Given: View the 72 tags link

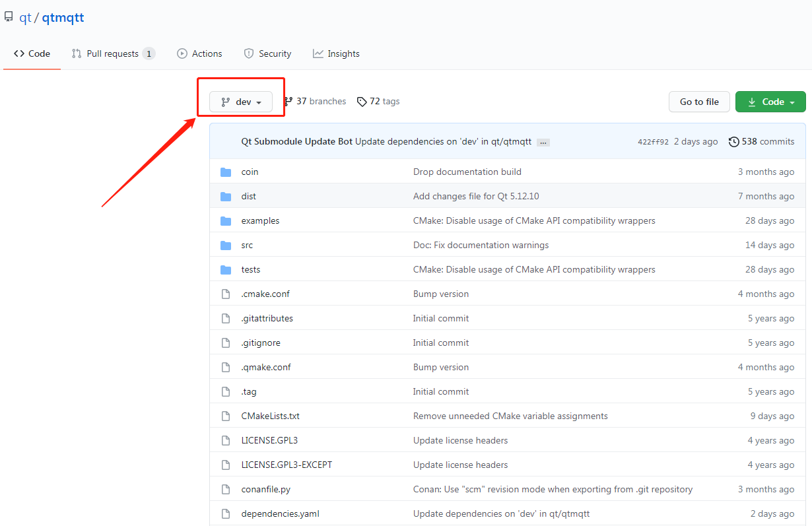Looking at the screenshot, I should (x=378, y=102).
